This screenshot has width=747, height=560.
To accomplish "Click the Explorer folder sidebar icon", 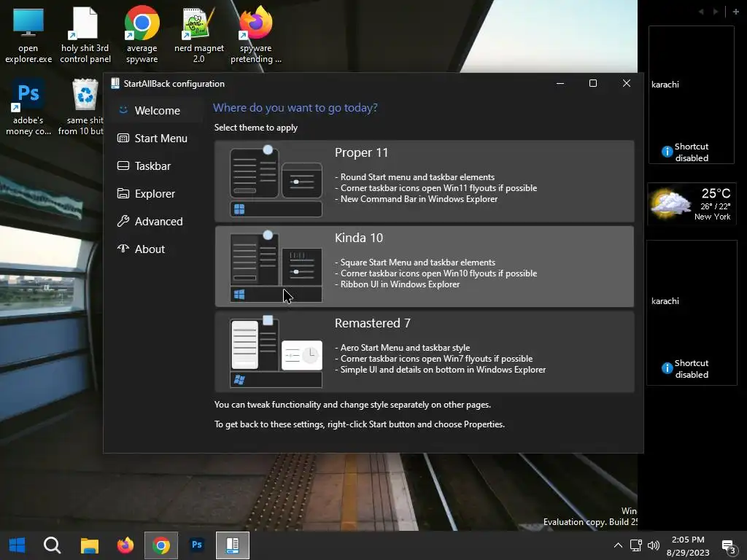I will [123, 193].
